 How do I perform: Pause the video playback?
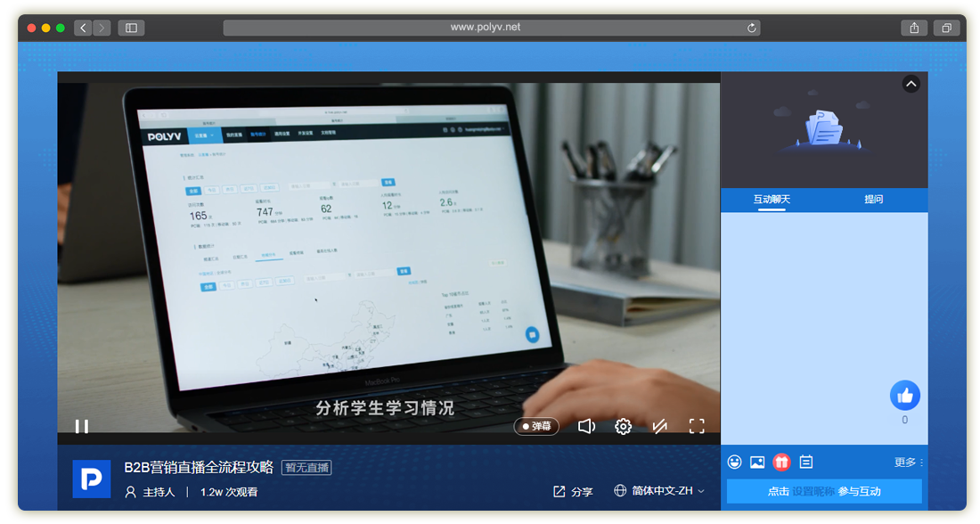81,426
